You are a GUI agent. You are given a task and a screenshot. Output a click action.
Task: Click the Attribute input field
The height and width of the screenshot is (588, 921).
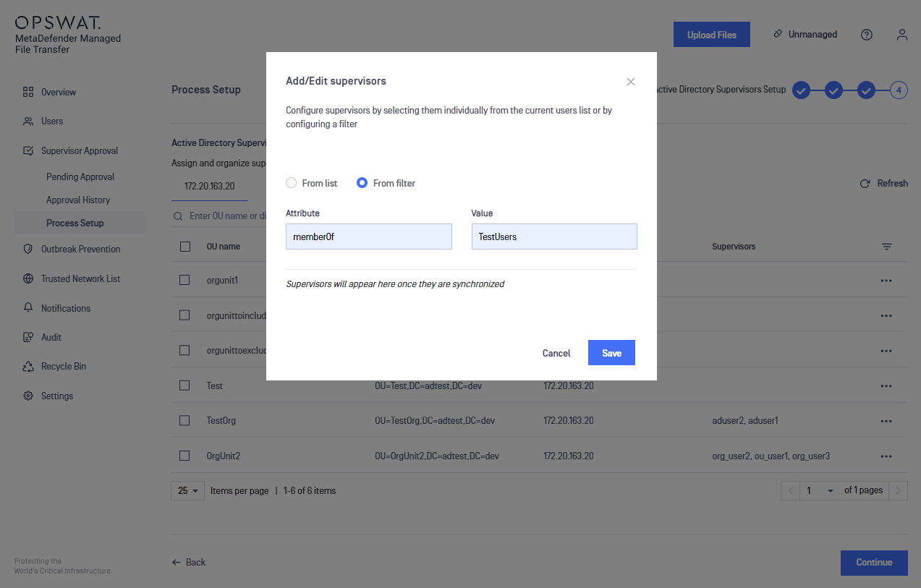pyautogui.click(x=369, y=237)
